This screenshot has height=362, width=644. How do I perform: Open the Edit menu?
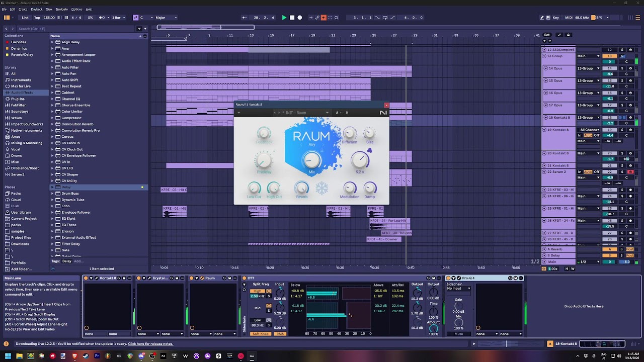click(x=12, y=9)
